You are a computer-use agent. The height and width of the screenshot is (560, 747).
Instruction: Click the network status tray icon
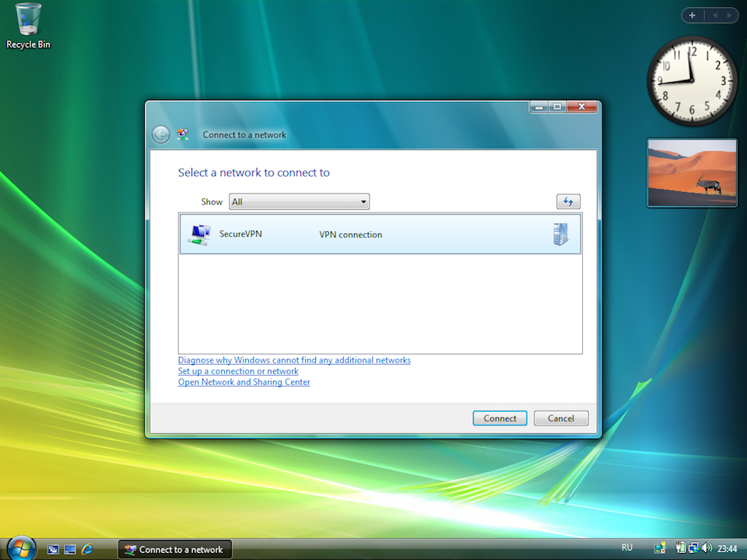[x=693, y=548]
